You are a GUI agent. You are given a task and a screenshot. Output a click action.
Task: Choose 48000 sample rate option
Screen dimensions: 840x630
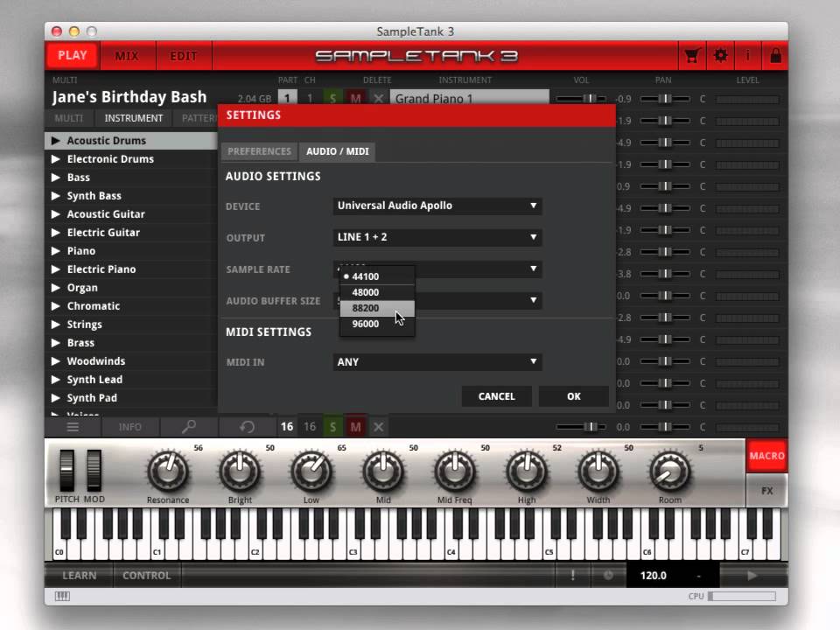[377, 292]
